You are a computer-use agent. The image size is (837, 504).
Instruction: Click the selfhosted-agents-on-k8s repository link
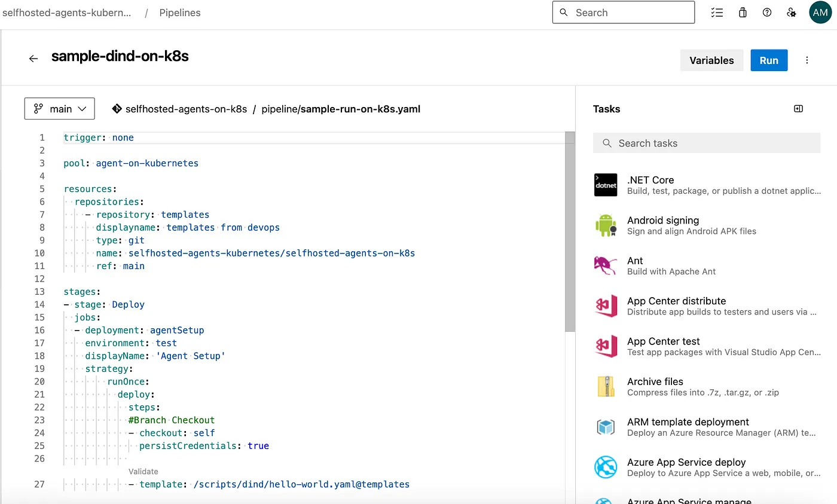pyautogui.click(x=186, y=109)
